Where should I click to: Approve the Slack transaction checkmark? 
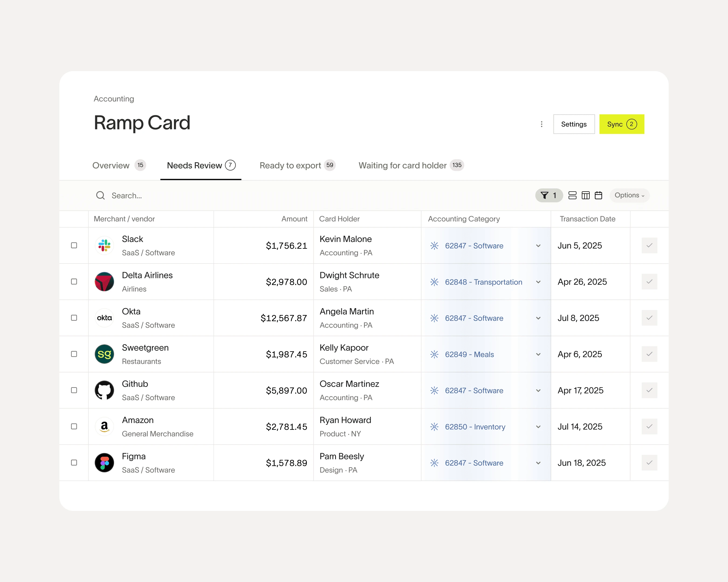(x=649, y=245)
